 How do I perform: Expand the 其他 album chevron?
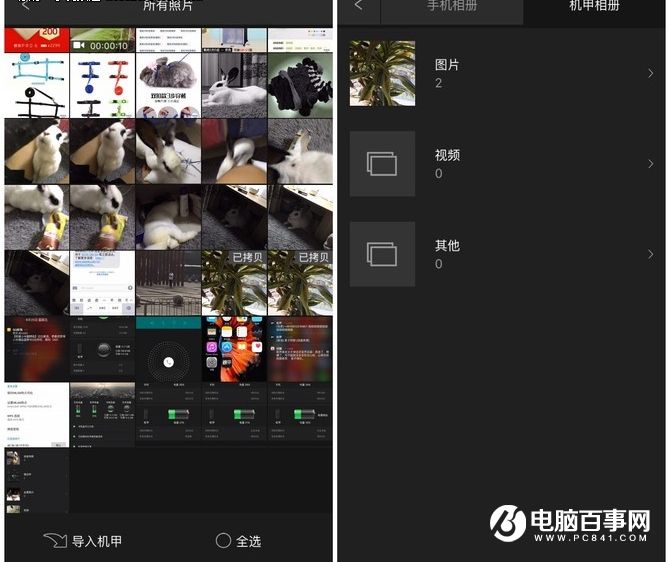[x=650, y=254]
